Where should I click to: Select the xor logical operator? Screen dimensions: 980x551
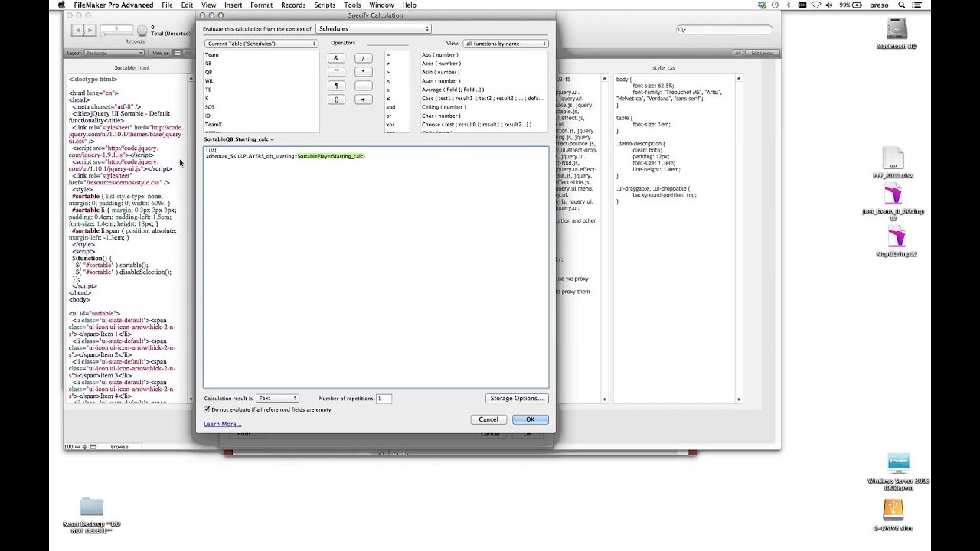pos(397,124)
